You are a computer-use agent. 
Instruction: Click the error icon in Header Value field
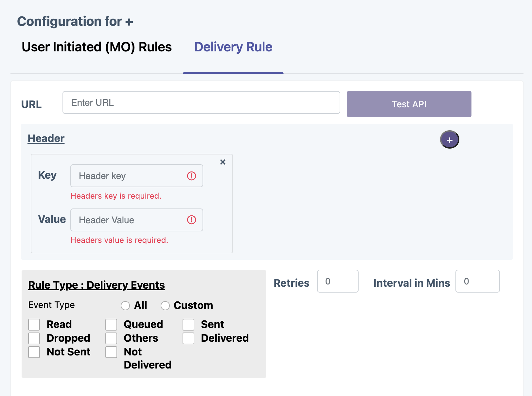coord(191,220)
